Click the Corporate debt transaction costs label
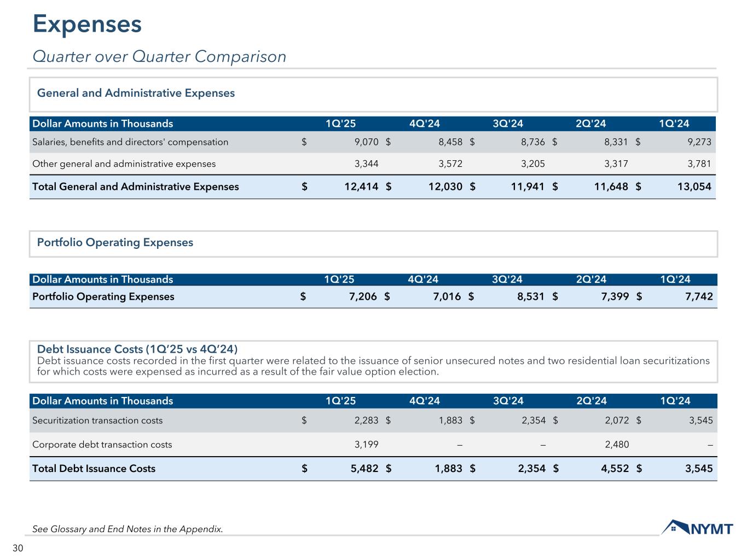Screen dimensions: 747x560 [102, 445]
